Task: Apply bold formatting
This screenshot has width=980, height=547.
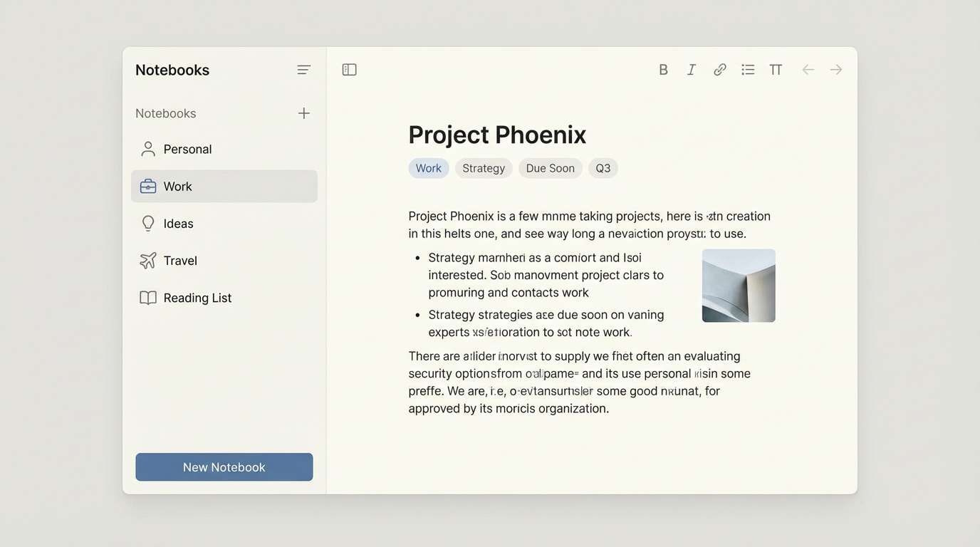Action: tap(663, 69)
